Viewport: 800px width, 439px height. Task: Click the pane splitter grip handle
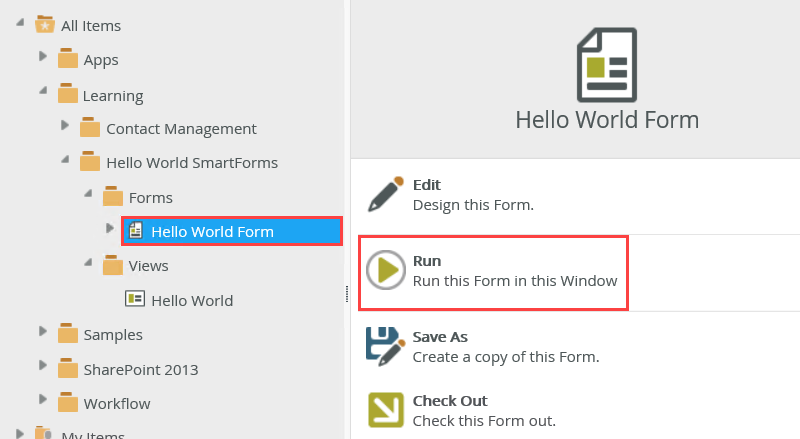tap(347, 294)
